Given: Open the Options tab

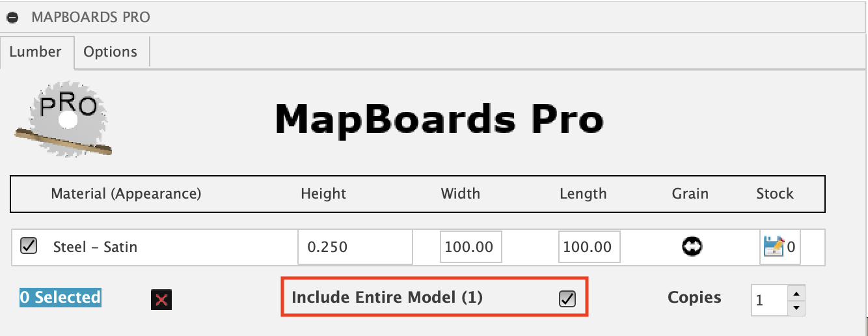Looking at the screenshot, I should click(x=110, y=51).
